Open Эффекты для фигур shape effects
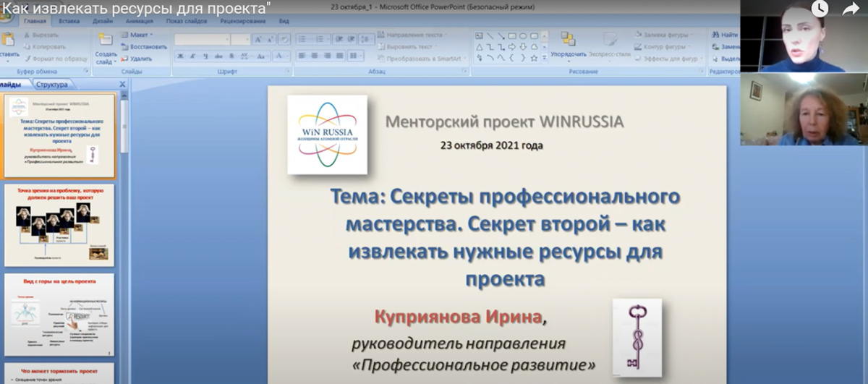Image resolution: width=868 pixels, height=384 pixels. (668, 59)
